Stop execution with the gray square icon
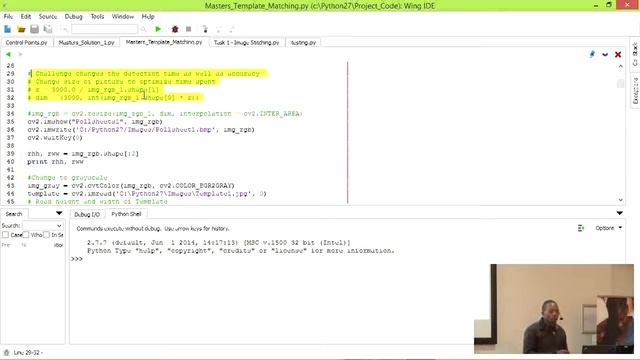This screenshot has width=640, height=360. pos(189,29)
